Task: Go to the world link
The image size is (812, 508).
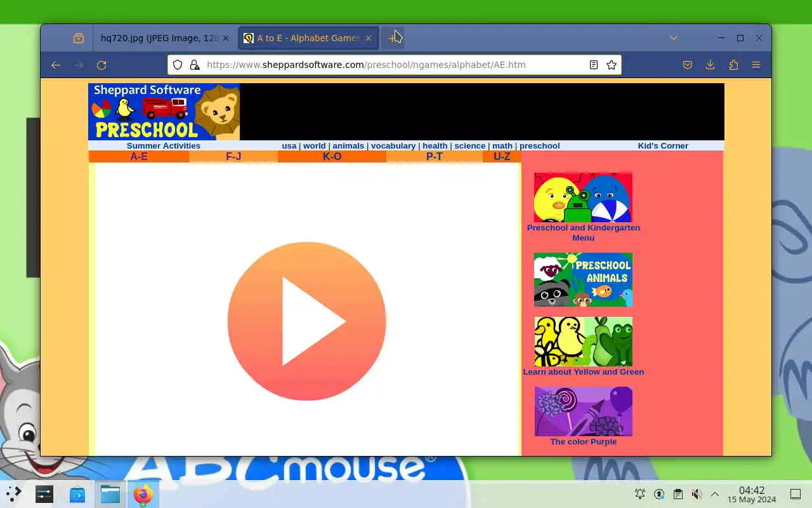Action: (x=314, y=145)
